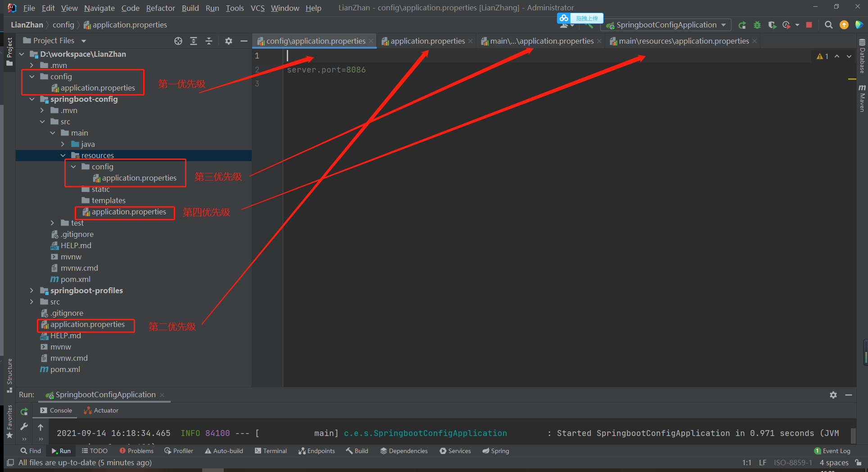Viewport: 868px width, 472px height.
Task: Collapse D:\workspace\LianZhan root node
Action: point(22,54)
